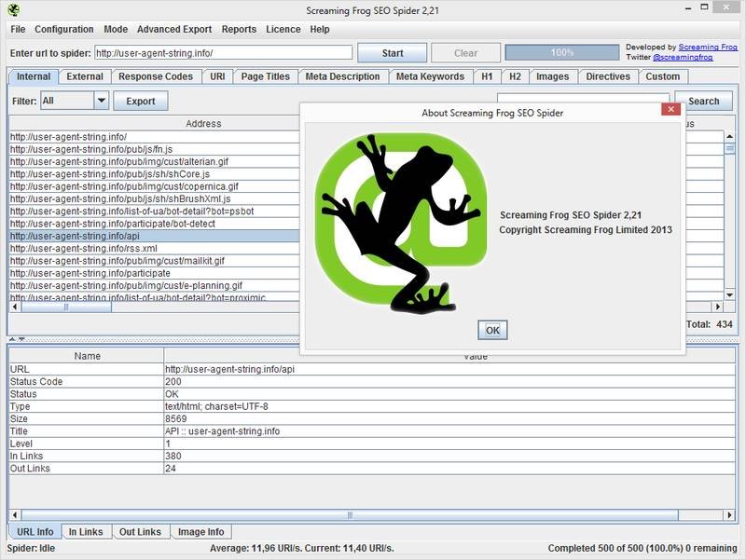The width and height of the screenshot is (746, 560).
Task: Click the Start crawl button
Action: pyautogui.click(x=393, y=53)
